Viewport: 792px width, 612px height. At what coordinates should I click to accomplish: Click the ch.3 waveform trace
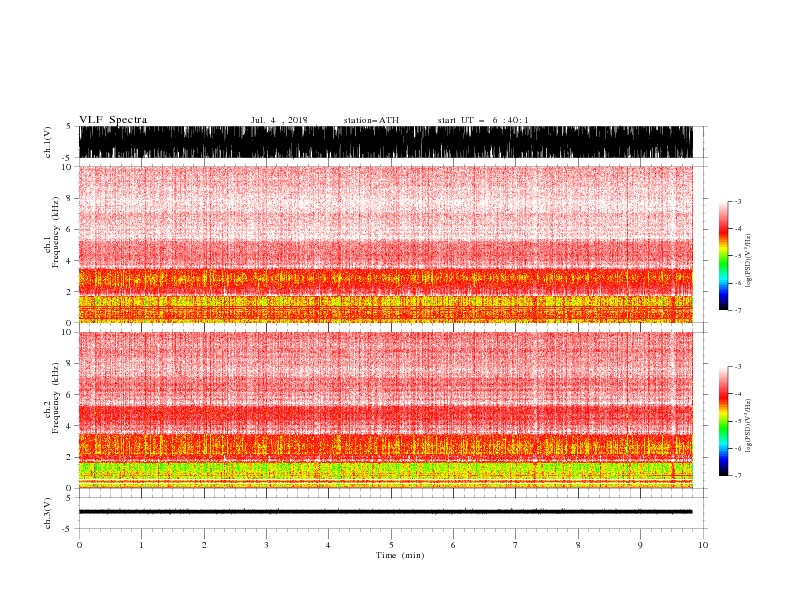(386, 512)
